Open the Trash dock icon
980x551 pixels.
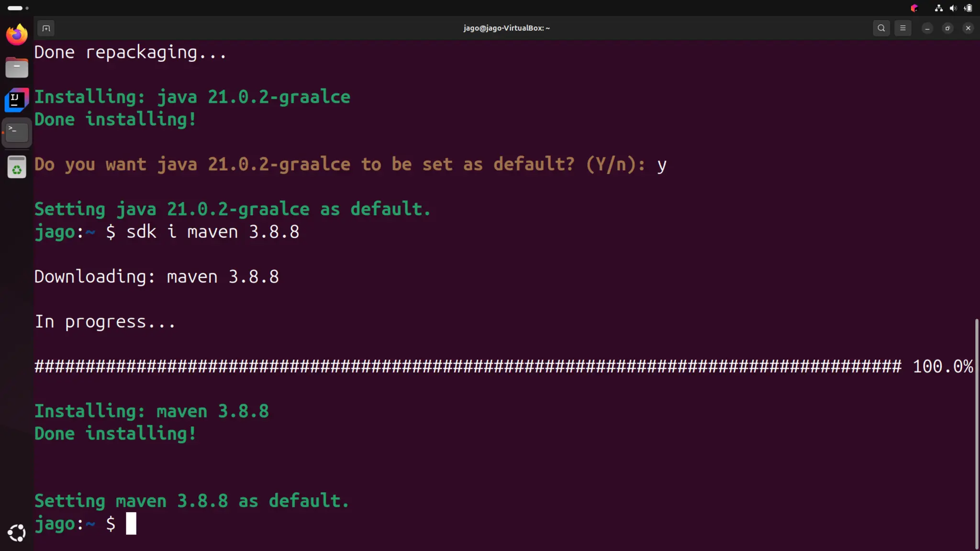tap(17, 167)
